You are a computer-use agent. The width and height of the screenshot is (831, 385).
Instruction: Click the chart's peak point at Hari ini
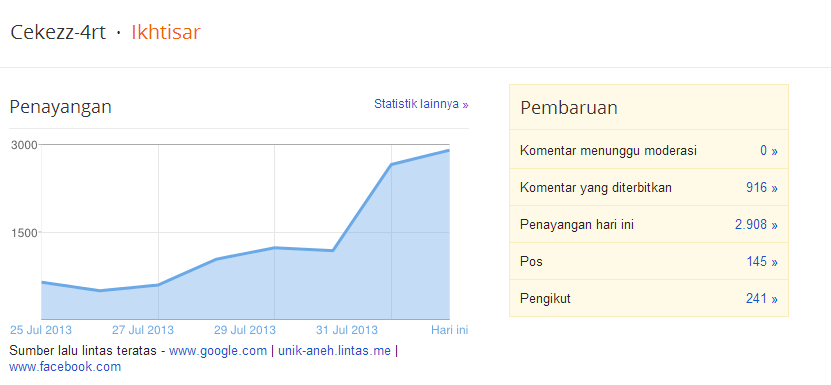click(449, 151)
